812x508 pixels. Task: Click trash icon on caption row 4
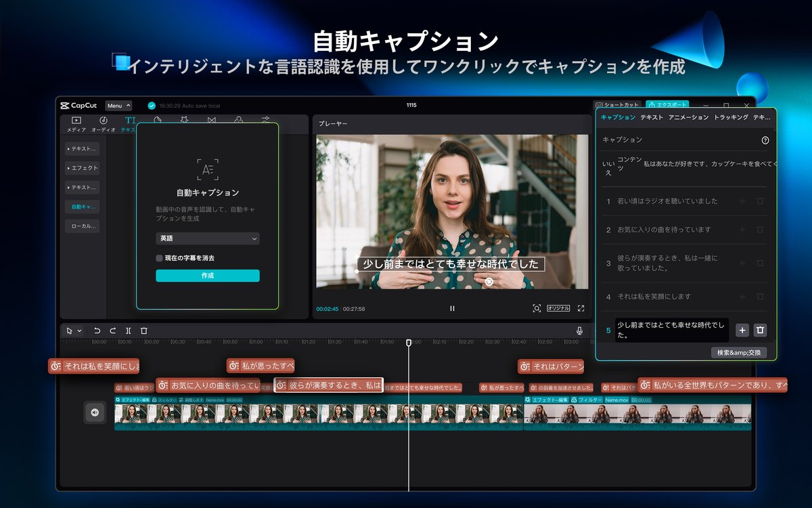tap(760, 297)
